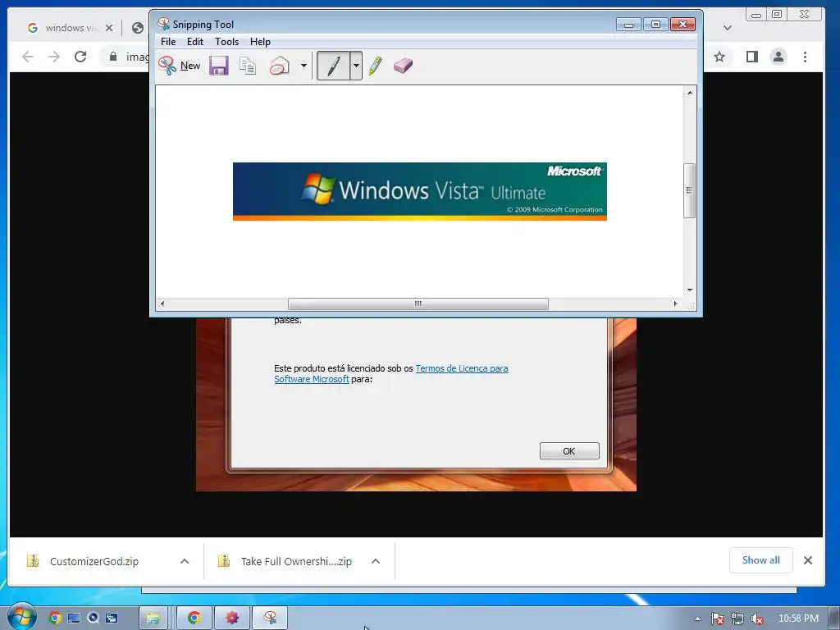This screenshot has height=630, width=840.
Task: Open the Action Center flag icon
Action: coord(717,619)
